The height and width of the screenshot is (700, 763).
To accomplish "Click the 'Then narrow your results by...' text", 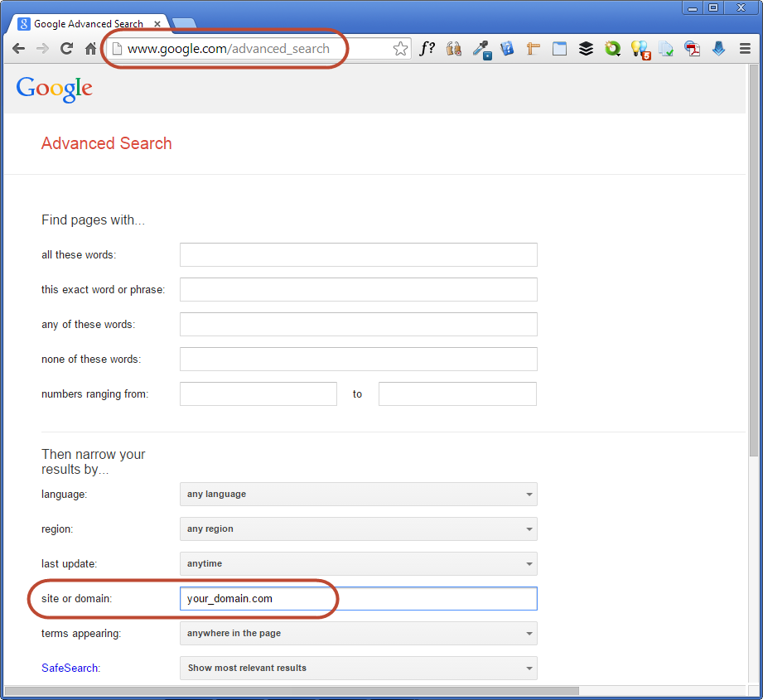I will 93,461.
